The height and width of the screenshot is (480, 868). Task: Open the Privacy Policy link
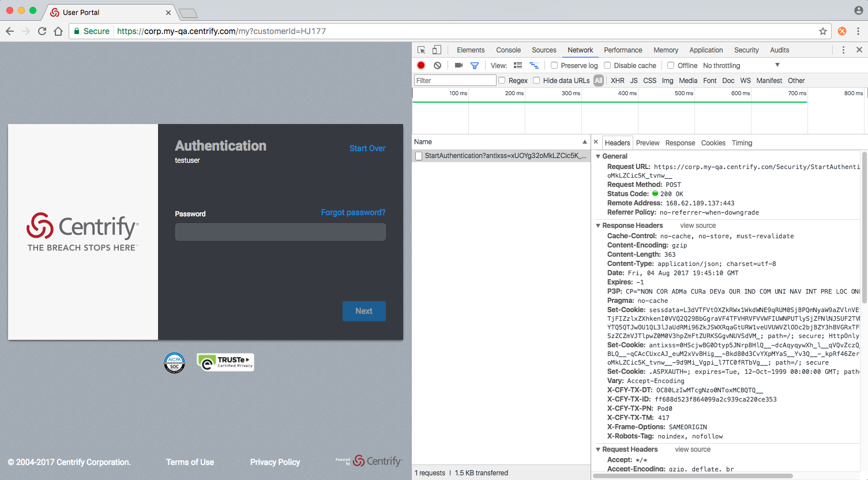(x=275, y=462)
